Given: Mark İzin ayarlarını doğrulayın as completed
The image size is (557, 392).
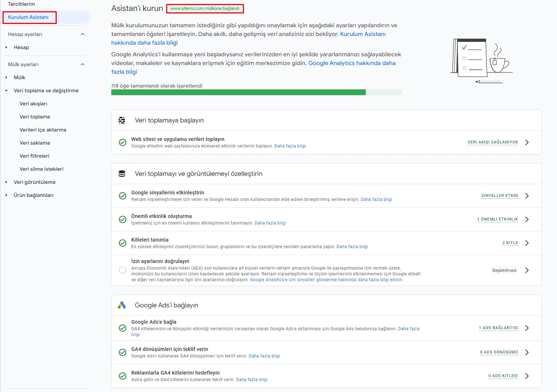Looking at the screenshot, I should [123, 270].
